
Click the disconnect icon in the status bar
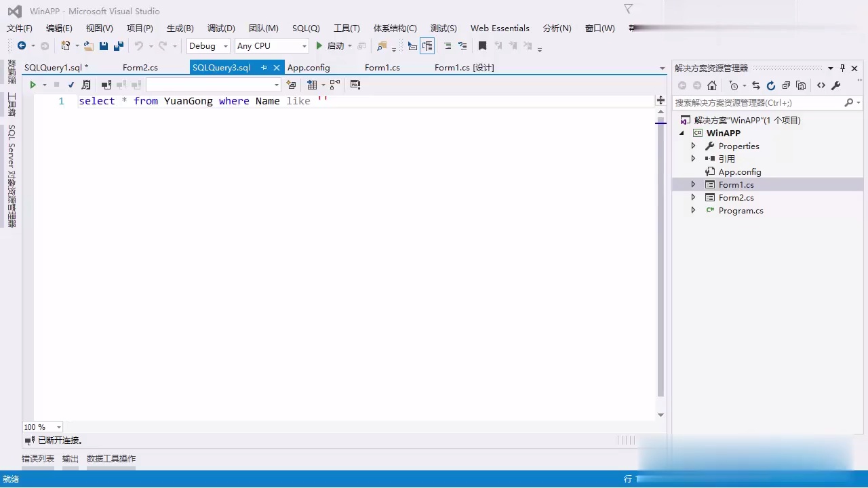pos(29,440)
